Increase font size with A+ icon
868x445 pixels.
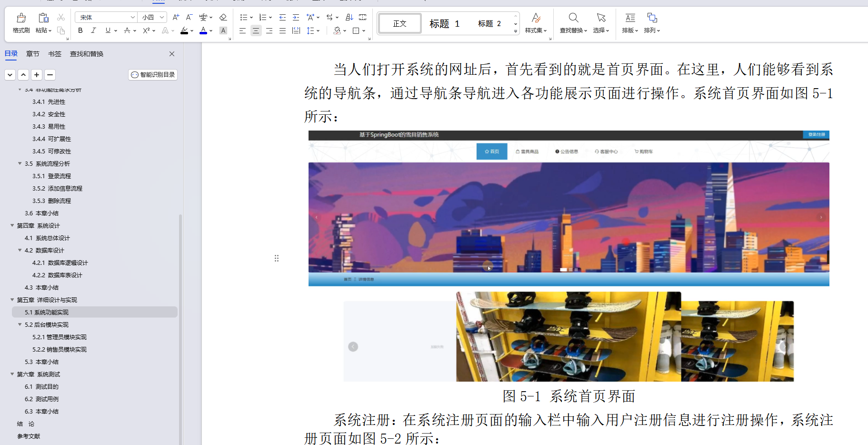tap(176, 17)
